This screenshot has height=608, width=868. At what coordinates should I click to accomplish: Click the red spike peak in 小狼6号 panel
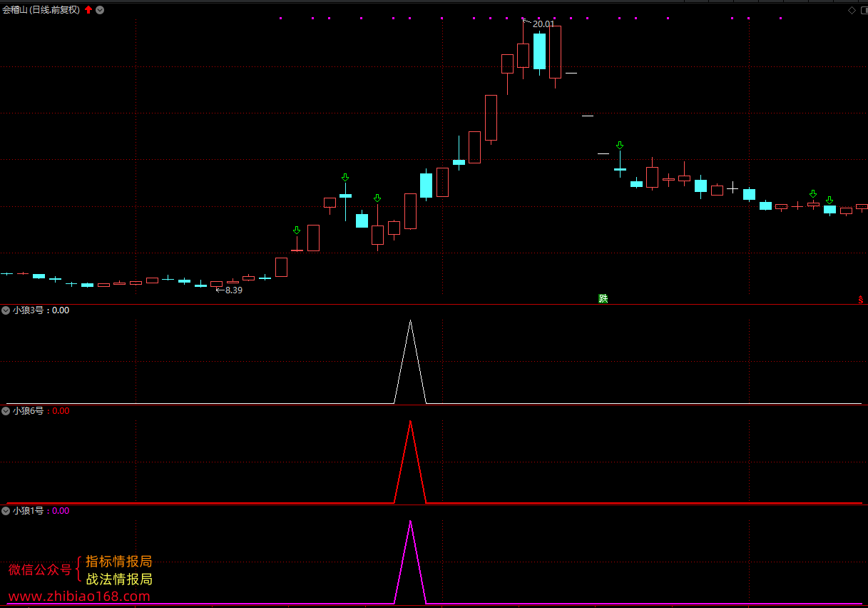(x=410, y=422)
